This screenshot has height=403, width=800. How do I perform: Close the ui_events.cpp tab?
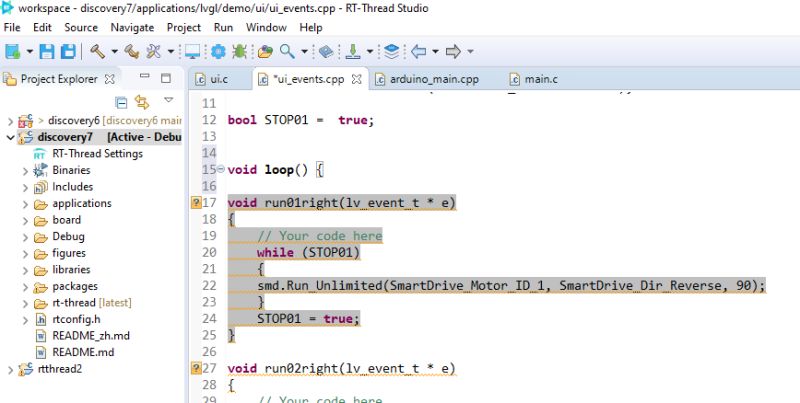(357, 79)
